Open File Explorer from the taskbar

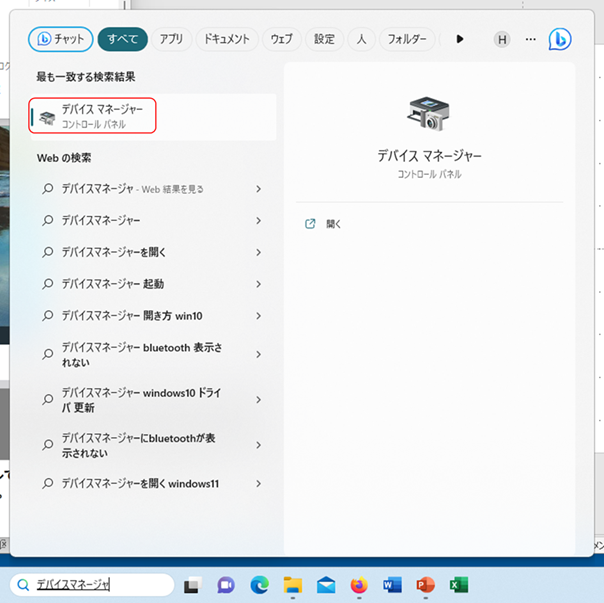click(292, 585)
